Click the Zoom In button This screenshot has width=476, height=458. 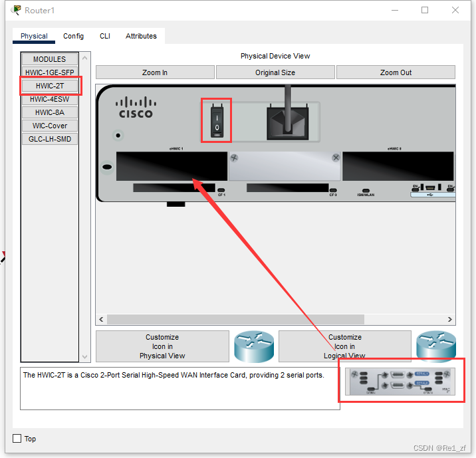click(x=155, y=72)
